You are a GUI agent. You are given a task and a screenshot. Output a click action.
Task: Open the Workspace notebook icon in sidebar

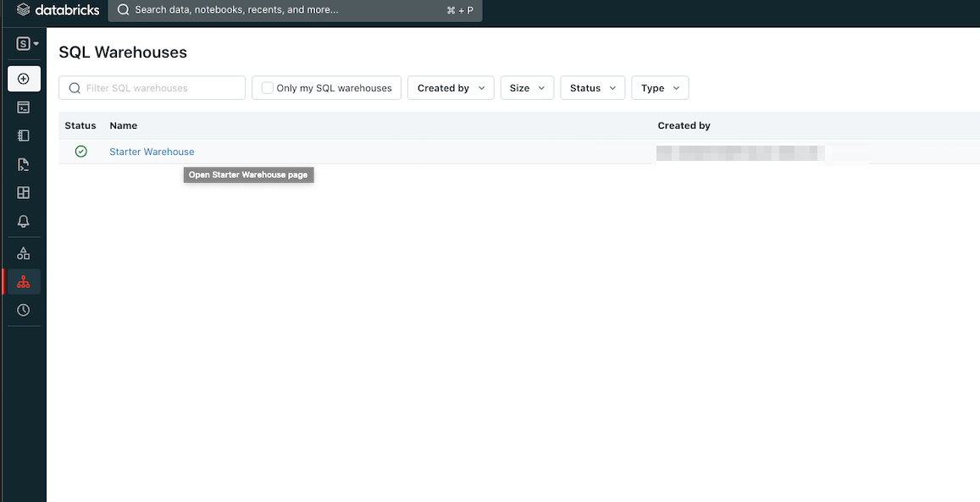(x=24, y=135)
